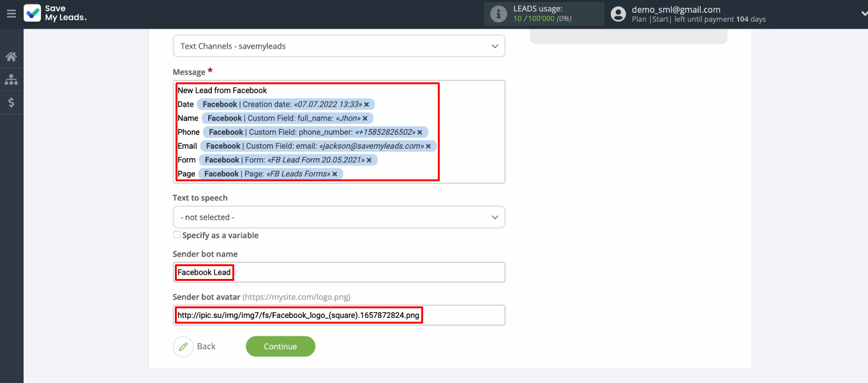Select the Facebook email tag
The height and width of the screenshot is (383, 868).
(318, 146)
